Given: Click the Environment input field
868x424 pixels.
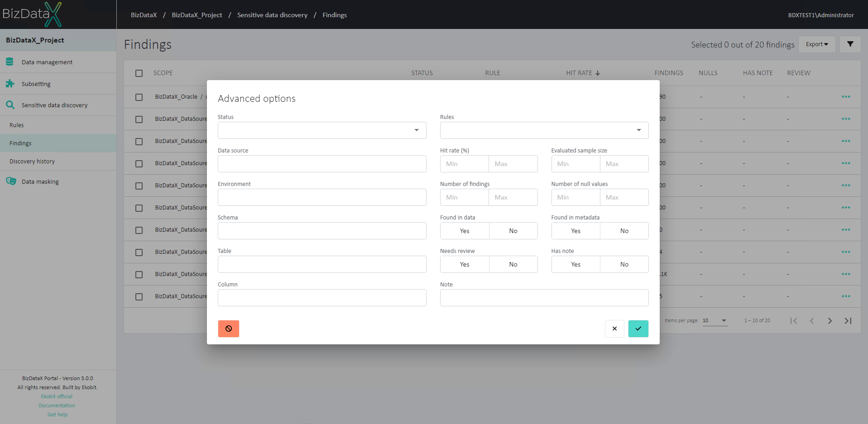Looking at the screenshot, I should point(322,197).
